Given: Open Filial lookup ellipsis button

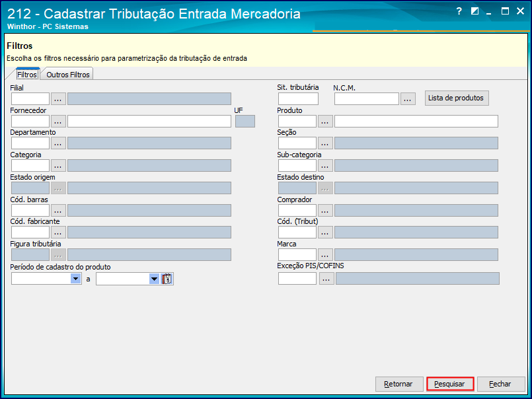Looking at the screenshot, I should 58,99.
